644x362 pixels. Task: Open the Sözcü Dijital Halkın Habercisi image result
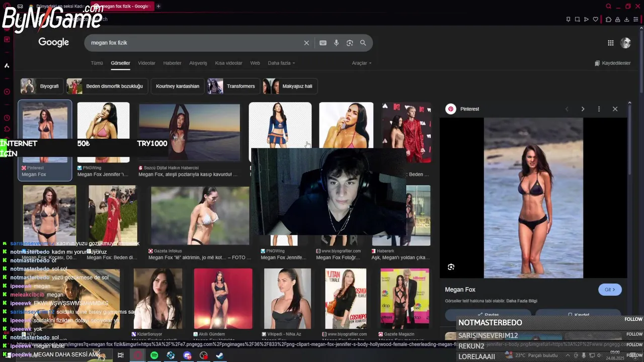[189, 139]
